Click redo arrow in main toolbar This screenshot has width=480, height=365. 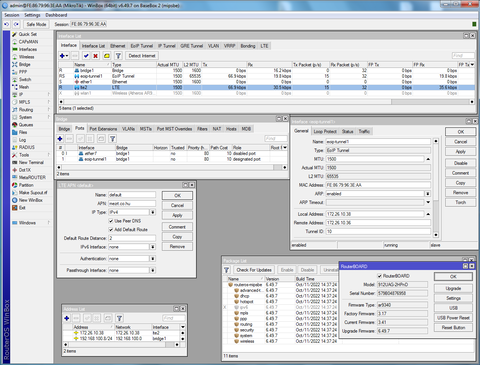tap(16, 24)
